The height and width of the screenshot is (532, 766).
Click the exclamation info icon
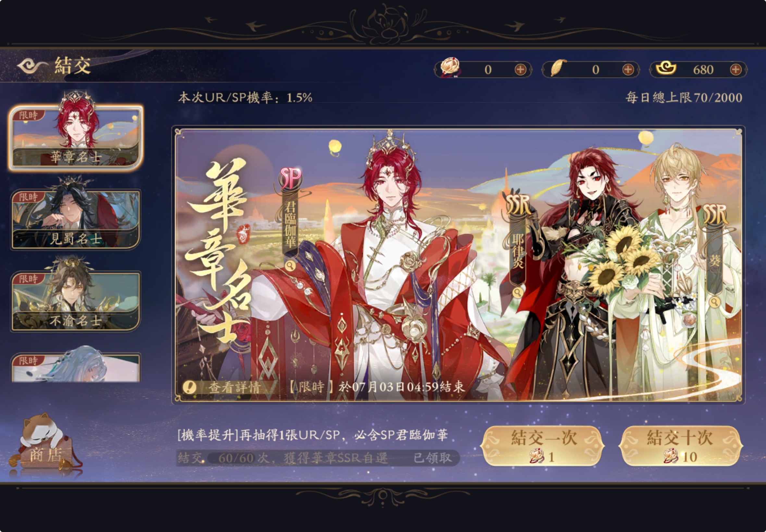tap(190, 387)
